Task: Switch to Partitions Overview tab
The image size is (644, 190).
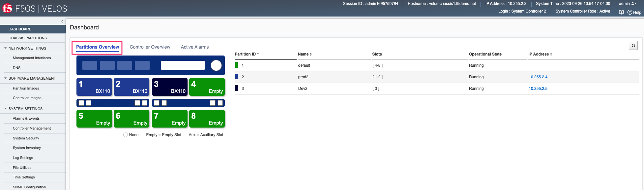Action: pos(98,47)
